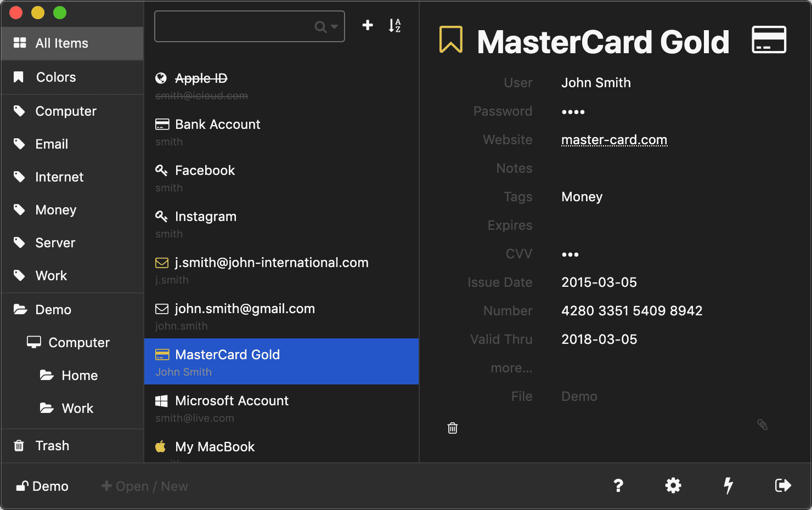Image resolution: width=812 pixels, height=510 pixels.
Task: Click the add new entry plus icon
Action: (x=368, y=25)
